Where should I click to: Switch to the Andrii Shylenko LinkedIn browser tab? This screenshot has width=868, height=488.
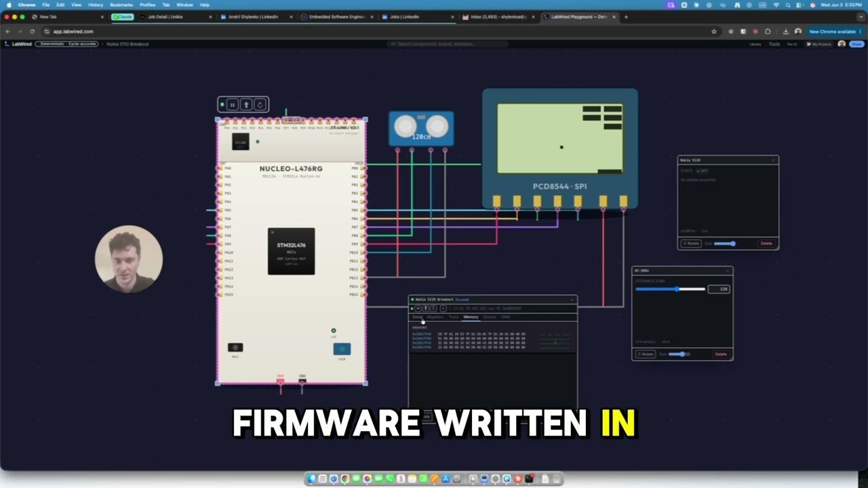256,16
